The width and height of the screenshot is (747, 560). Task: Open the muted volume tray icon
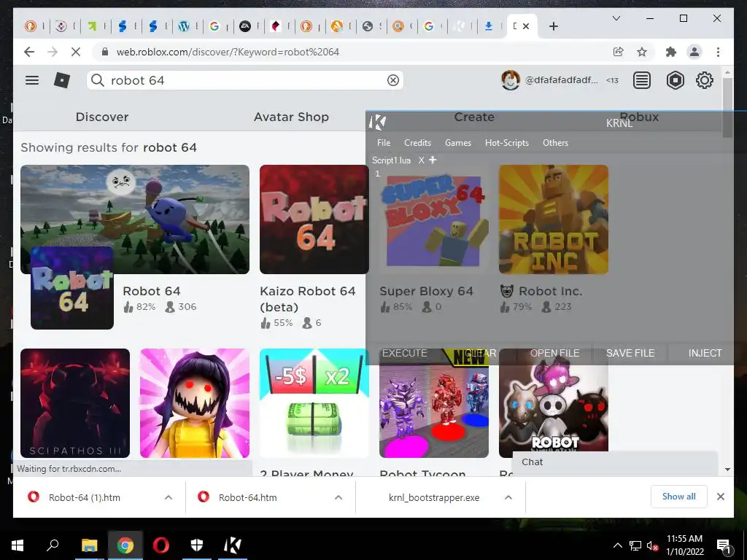(652, 545)
